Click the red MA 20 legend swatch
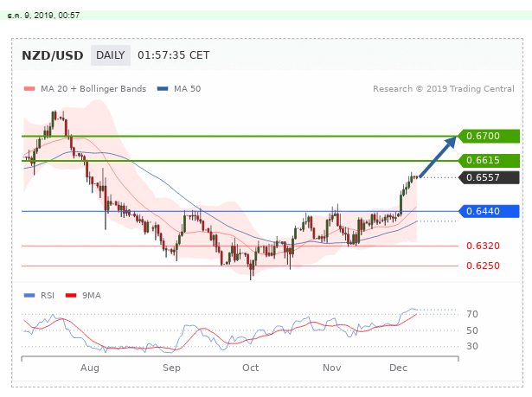Viewport: 532px width, 397px height. pos(29,89)
